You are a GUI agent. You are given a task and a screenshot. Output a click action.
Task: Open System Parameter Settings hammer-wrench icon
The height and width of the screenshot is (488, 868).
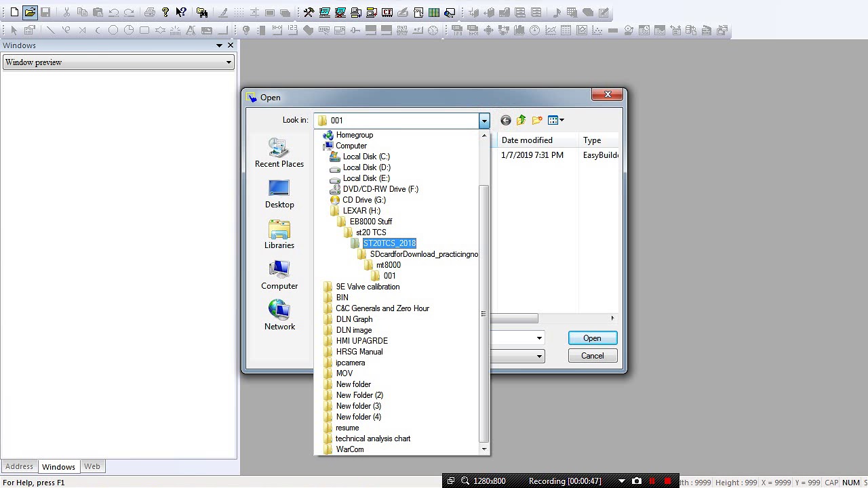(x=309, y=12)
